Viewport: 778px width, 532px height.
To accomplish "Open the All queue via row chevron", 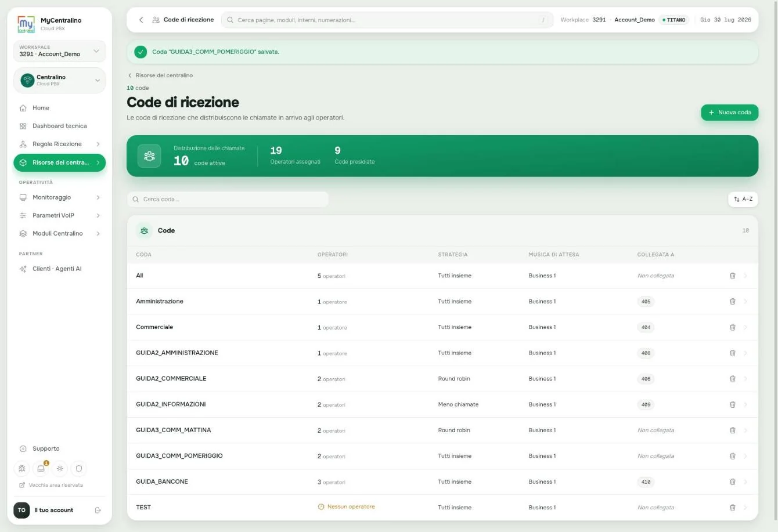I will (745, 276).
